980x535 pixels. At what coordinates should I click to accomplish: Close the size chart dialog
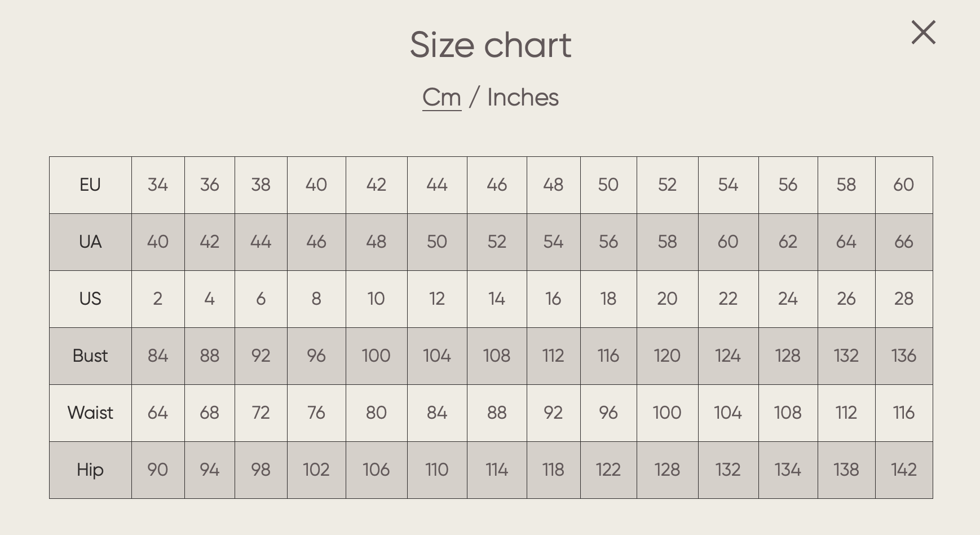pos(923,33)
